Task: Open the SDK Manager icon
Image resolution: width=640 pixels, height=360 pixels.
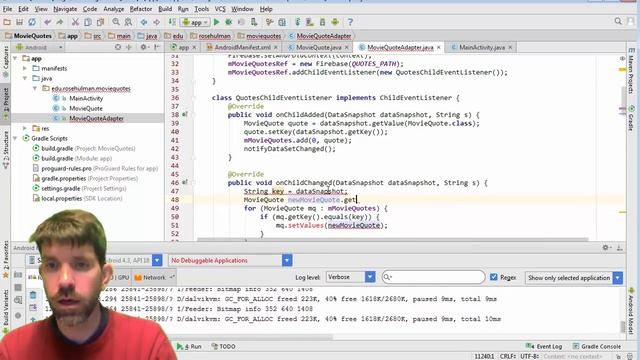Action: pos(322,22)
